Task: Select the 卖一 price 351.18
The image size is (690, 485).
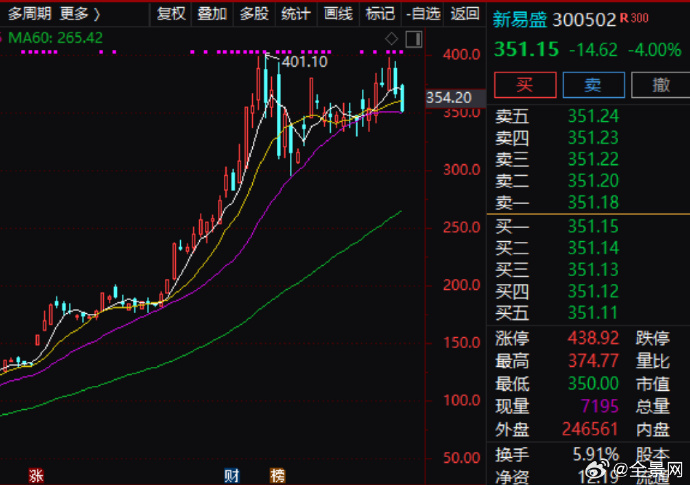Action: click(x=593, y=202)
